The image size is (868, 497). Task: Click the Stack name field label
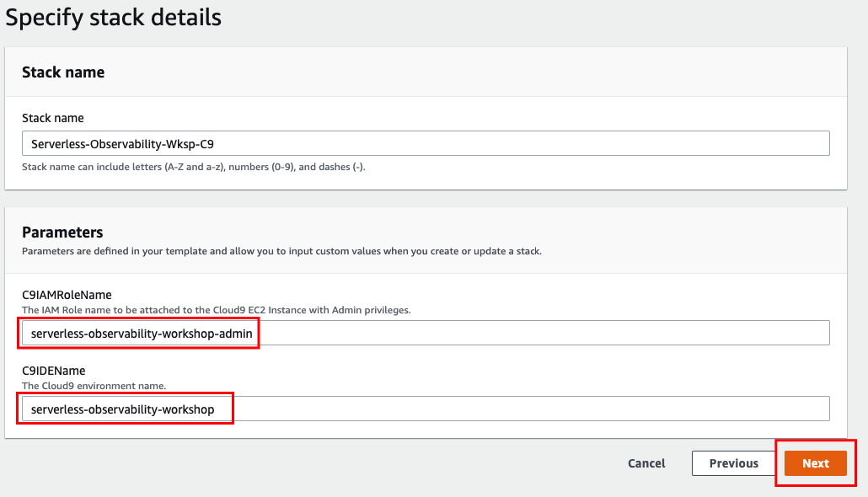click(x=53, y=118)
